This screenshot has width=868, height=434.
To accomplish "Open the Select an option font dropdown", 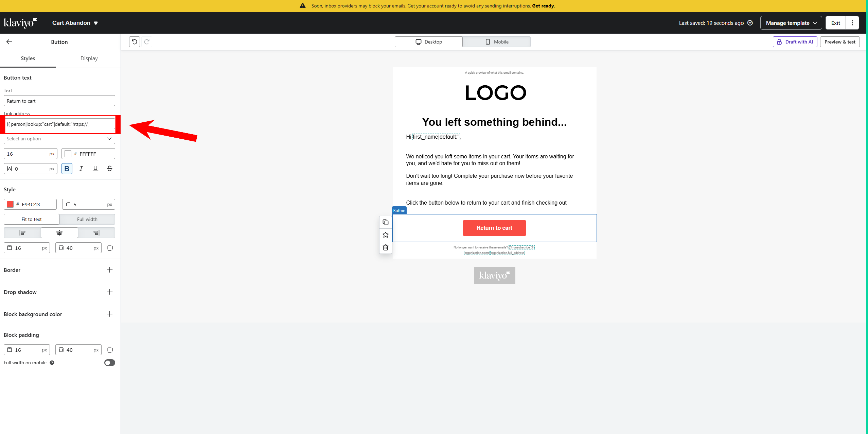I will 59,139.
